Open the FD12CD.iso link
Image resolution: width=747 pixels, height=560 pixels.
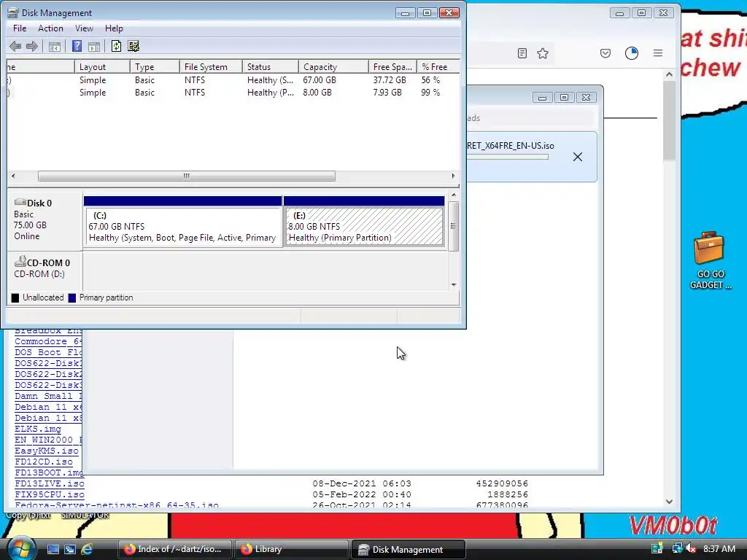pyautogui.click(x=44, y=462)
